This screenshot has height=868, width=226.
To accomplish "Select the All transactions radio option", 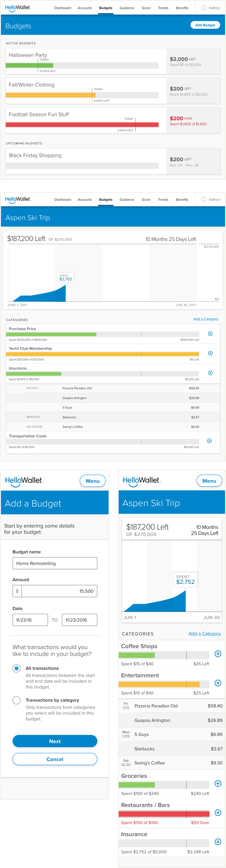I will 16,668.
